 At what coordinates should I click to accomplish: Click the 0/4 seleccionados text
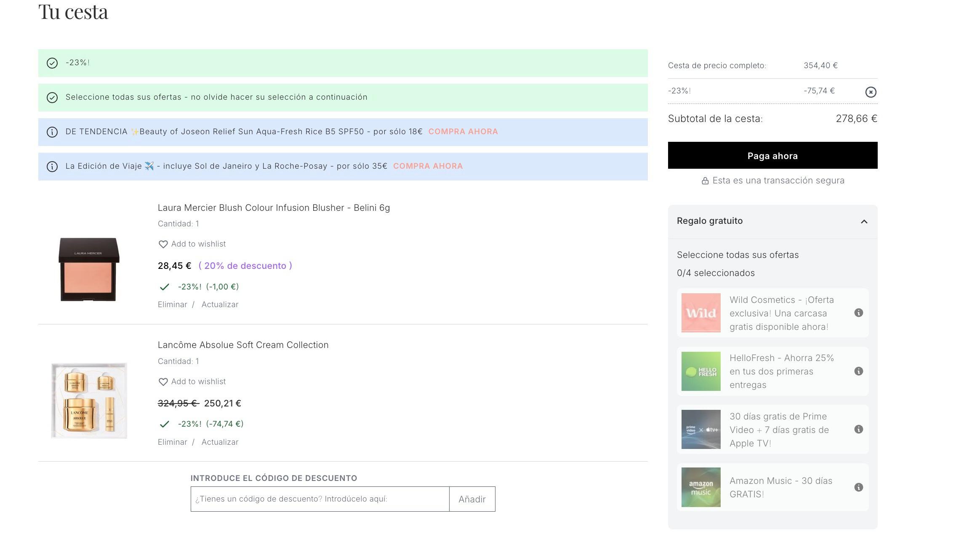pyautogui.click(x=716, y=273)
